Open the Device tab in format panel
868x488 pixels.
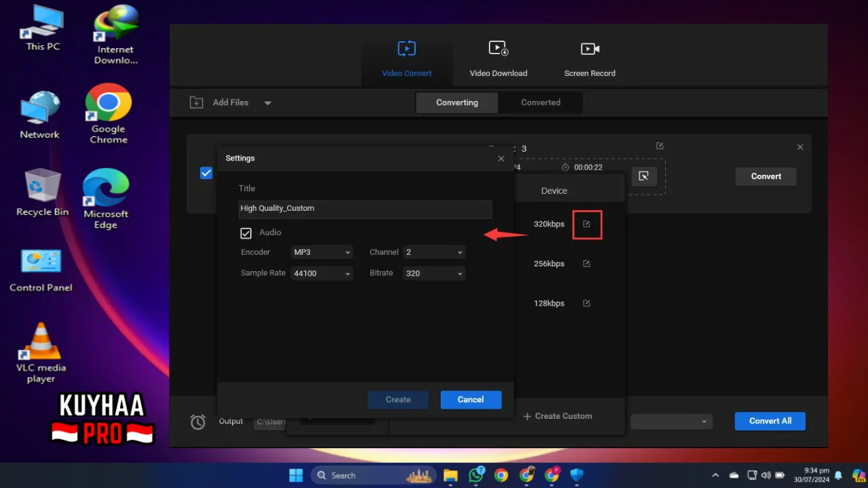pos(554,191)
